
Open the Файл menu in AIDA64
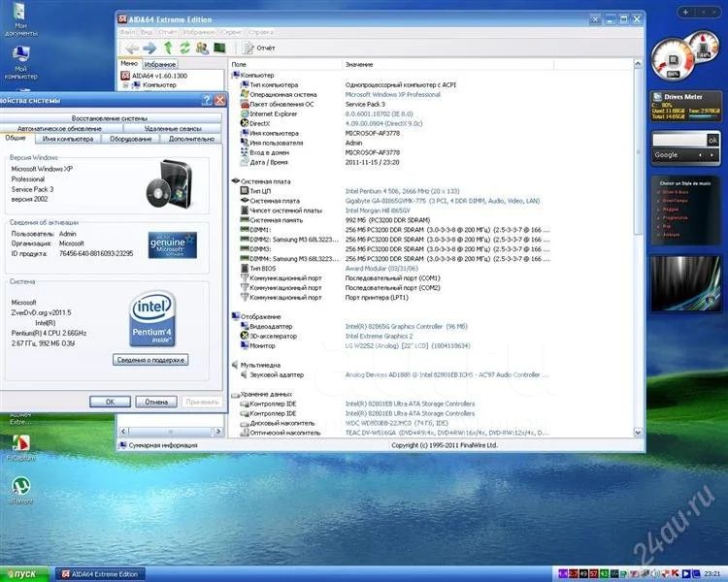(128, 32)
